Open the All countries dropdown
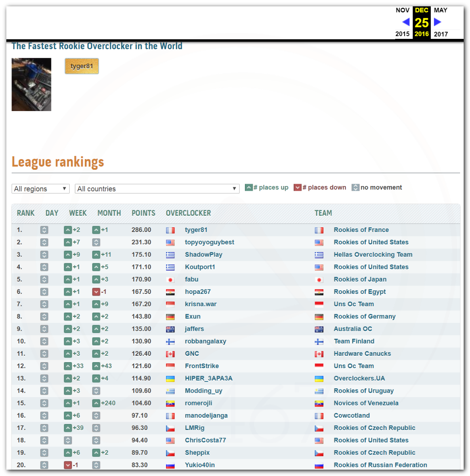Image resolution: width=470 pixels, height=476 pixels. click(157, 189)
